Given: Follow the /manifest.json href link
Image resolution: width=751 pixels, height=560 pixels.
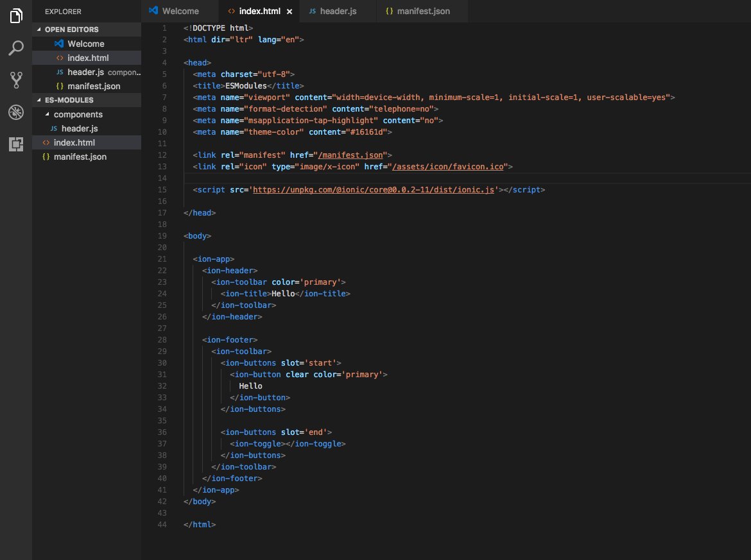Looking at the screenshot, I should [350, 155].
